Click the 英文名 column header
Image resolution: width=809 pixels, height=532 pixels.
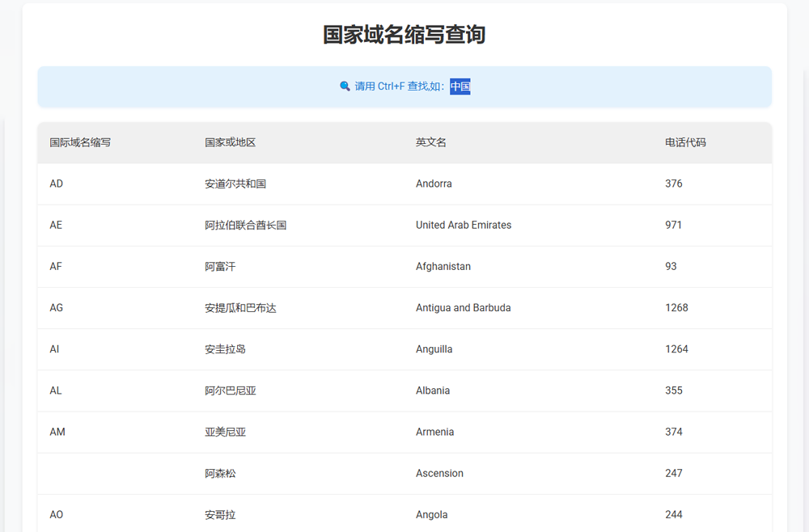pos(431,142)
